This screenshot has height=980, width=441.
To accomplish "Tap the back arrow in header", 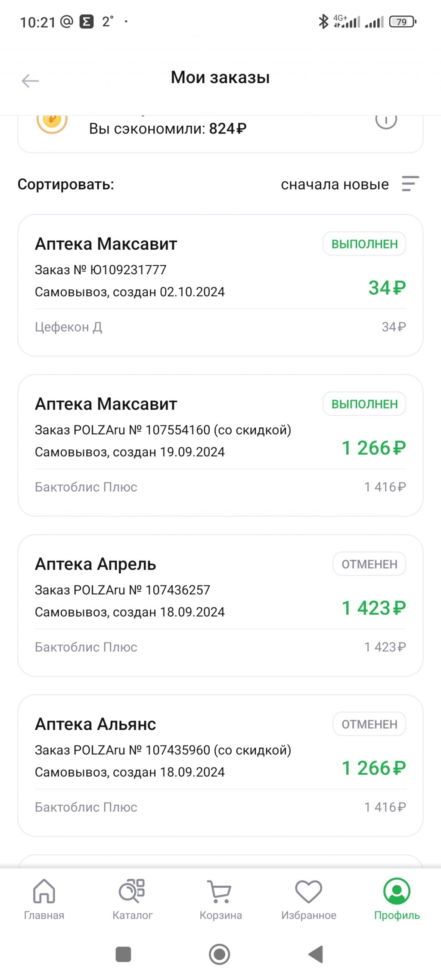I will click(30, 81).
